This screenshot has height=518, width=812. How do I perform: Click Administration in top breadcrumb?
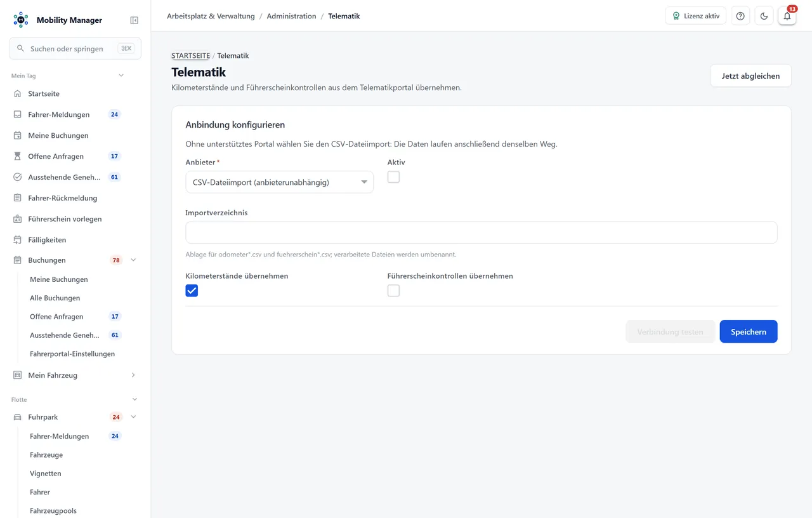pyautogui.click(x=291, y=16)
